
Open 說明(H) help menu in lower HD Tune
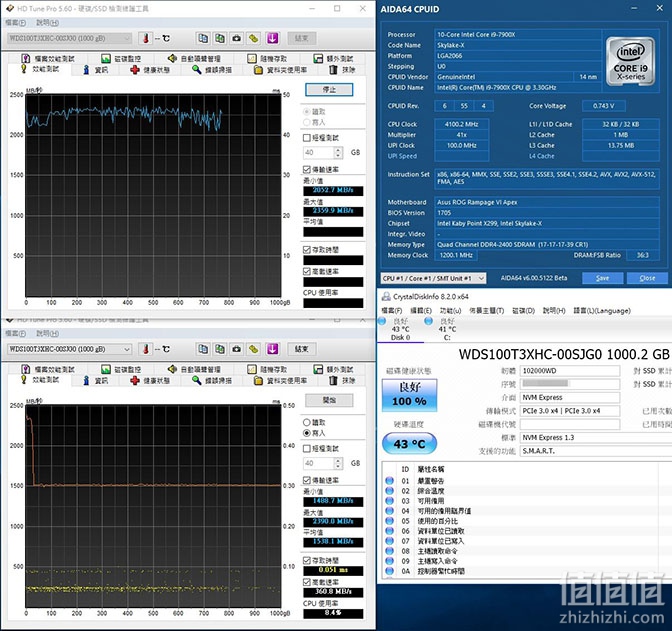tap(47, 334)
